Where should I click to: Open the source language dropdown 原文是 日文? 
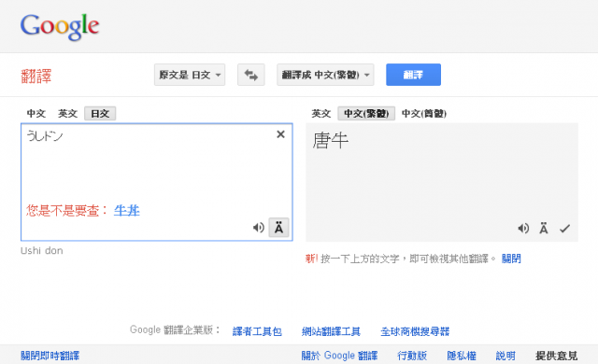(190, 75)
